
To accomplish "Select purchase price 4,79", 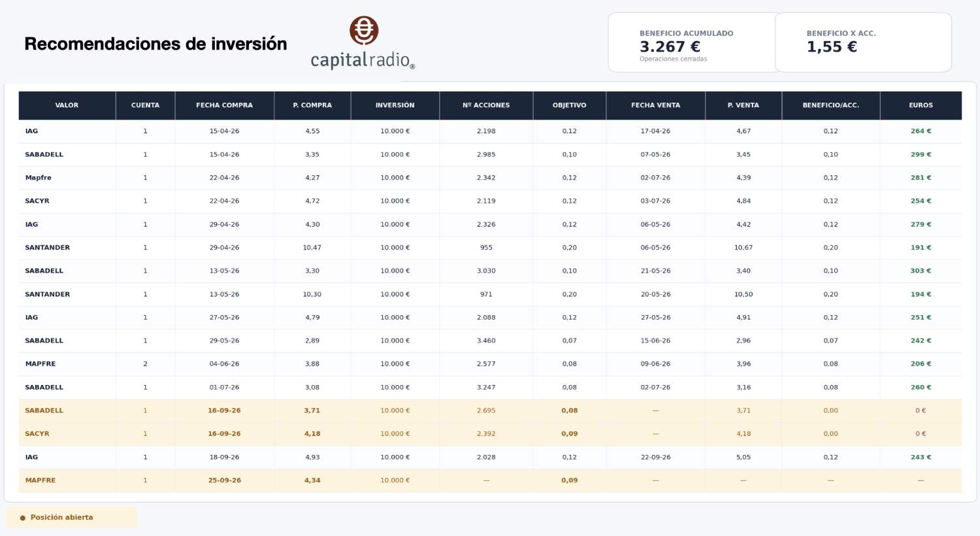I will click(312, 318).
